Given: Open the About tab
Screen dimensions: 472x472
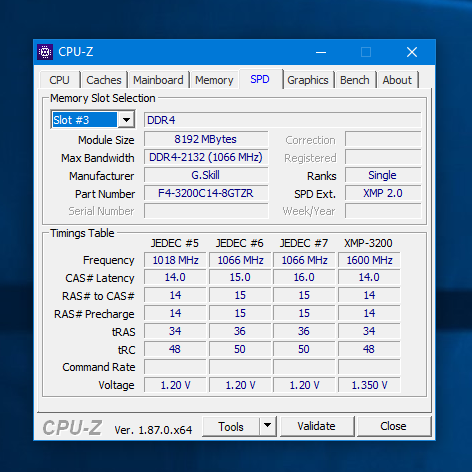Looking at the screenshot, I should pos(397,80).
